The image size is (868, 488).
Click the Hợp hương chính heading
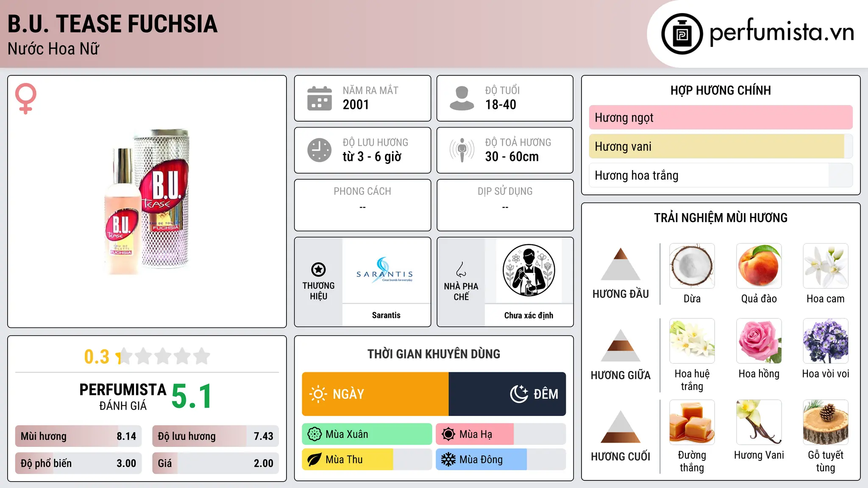tap(721, 90)
